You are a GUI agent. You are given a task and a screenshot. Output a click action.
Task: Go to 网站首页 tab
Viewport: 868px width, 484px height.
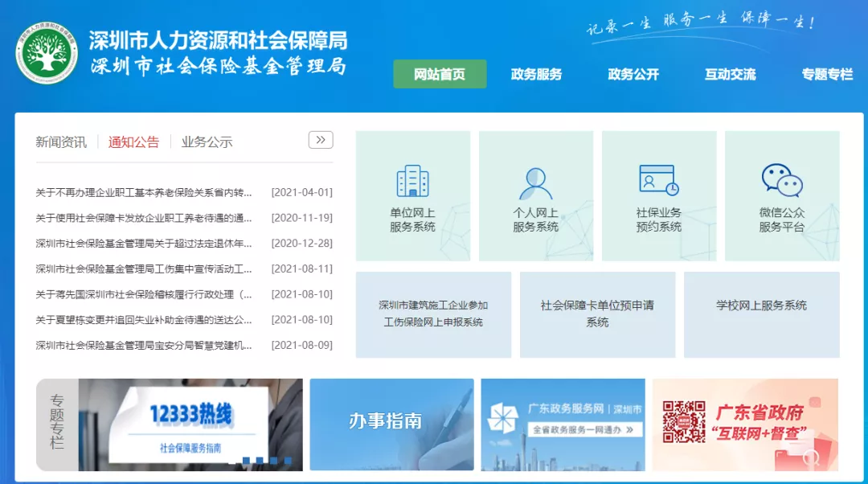[440, 74]
